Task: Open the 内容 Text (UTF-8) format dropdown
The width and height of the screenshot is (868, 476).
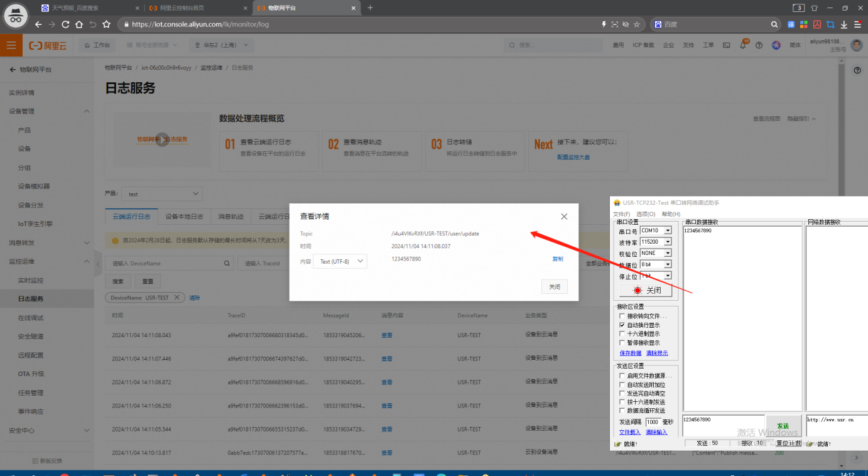Action: 340,261
